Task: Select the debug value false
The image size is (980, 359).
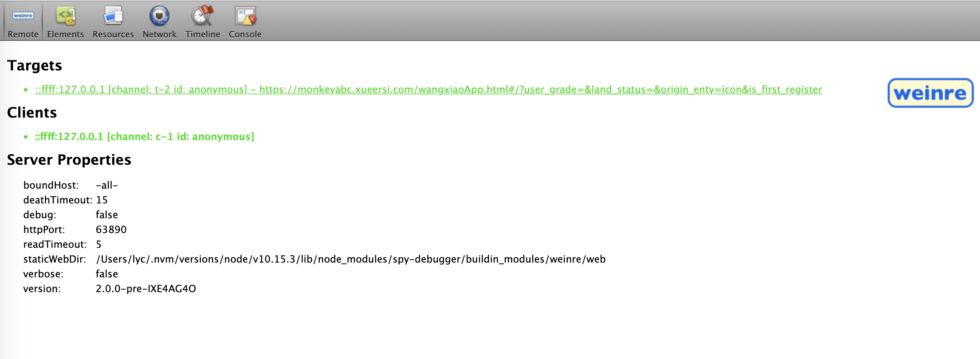Action: point(107,215)
